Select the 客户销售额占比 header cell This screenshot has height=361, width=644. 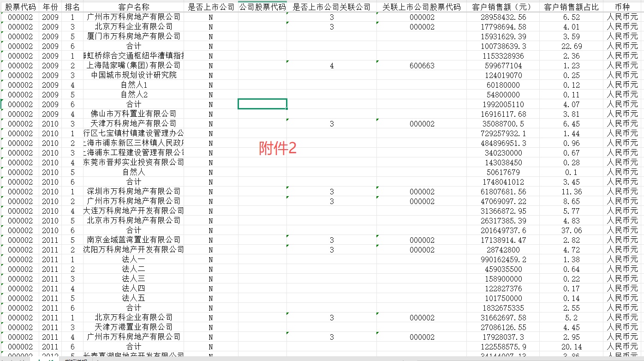tap(572, 7)
